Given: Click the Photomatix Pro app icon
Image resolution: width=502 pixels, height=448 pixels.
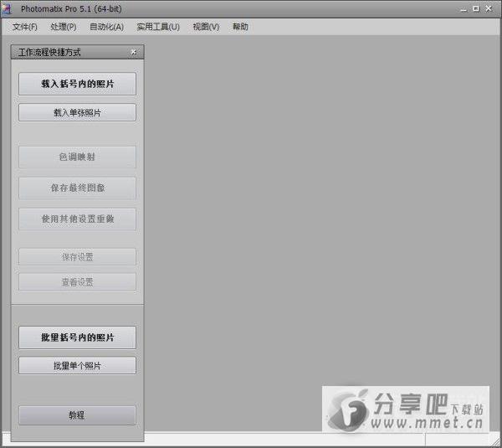Looking at the screenshot, I should tap(7, 8).
